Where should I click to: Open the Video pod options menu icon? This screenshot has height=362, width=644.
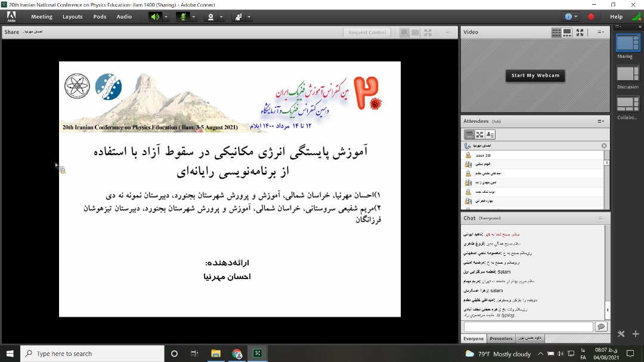(x=600, y=32)
